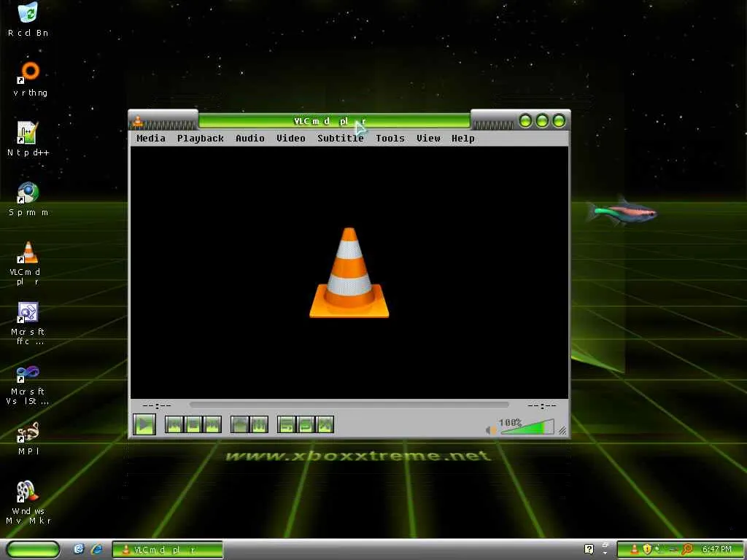Select the Notepad++ desktop shortcut

[x=28, y=139]
